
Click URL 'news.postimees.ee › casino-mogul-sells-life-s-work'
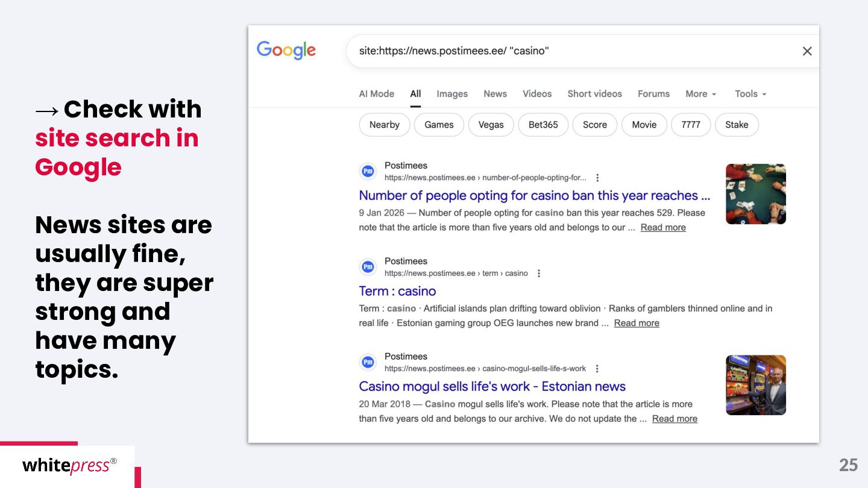coord(485,369)
